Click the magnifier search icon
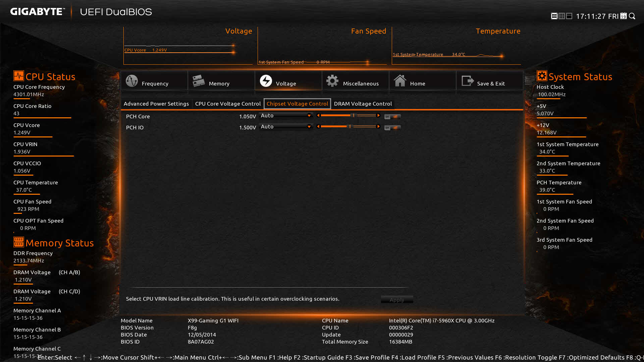The width and height of the screenshot is (644, 362). click(x=632, y=16)
